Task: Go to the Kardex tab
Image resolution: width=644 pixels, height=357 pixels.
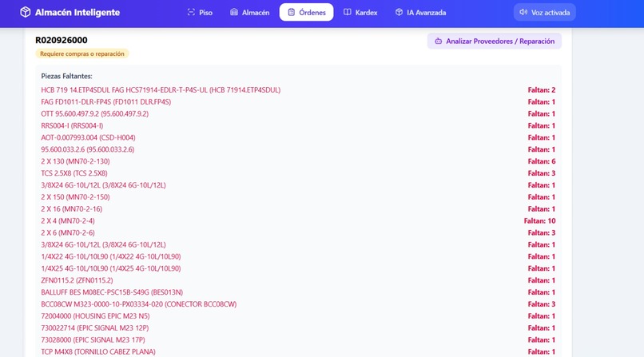Action: click(360, 12)
